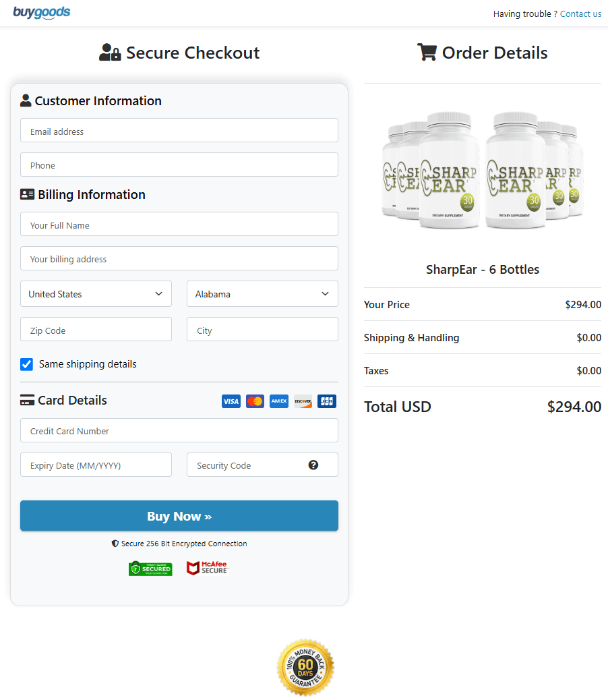Click the Expiry Date field
The height and width of the screenshot is (700, 608).
(x=96, y=465)
